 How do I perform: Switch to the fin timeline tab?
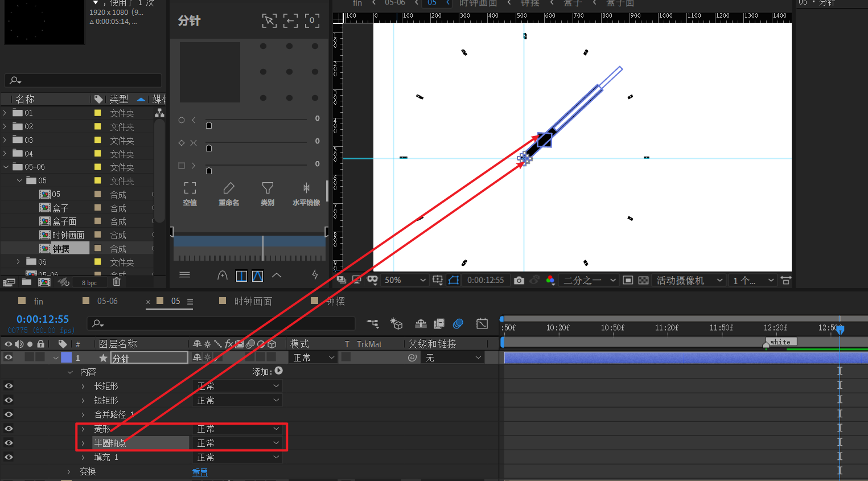point(38,301)
